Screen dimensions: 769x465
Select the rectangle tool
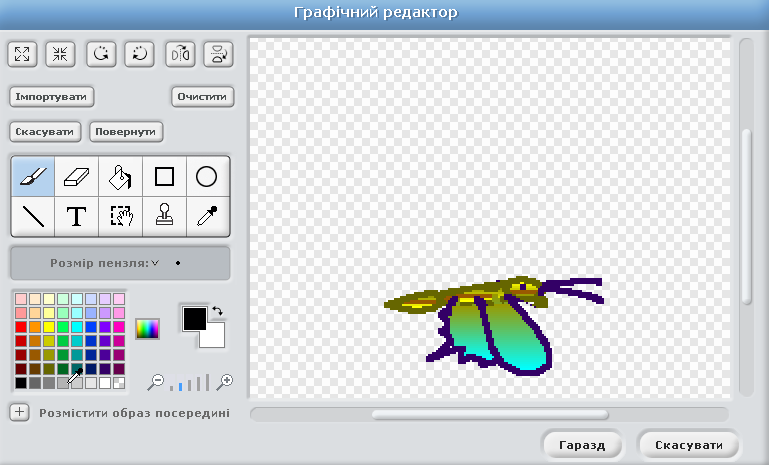164,177
